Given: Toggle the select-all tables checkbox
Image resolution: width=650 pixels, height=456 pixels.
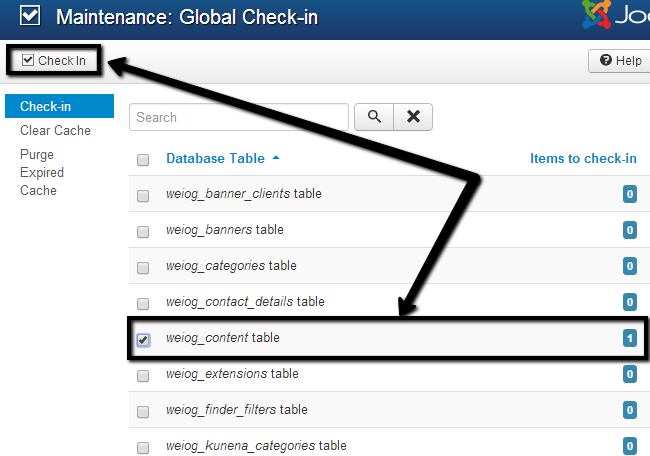Looking at the screenshot, I should [143, 160].
